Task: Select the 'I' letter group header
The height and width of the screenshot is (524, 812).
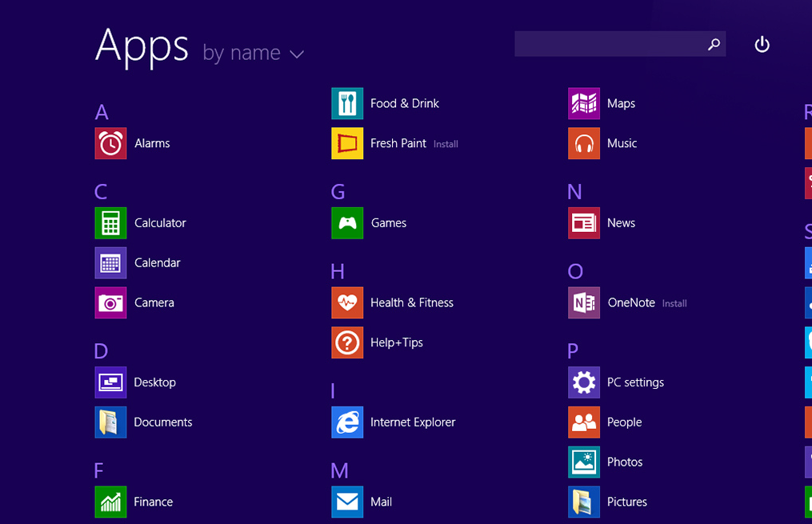Action: pos(333,391)
